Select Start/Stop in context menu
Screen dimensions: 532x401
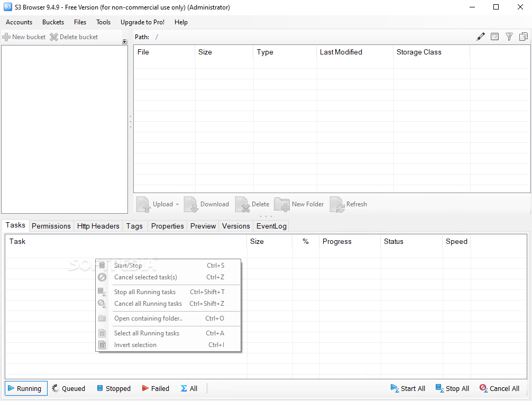[x=168, y=266]
